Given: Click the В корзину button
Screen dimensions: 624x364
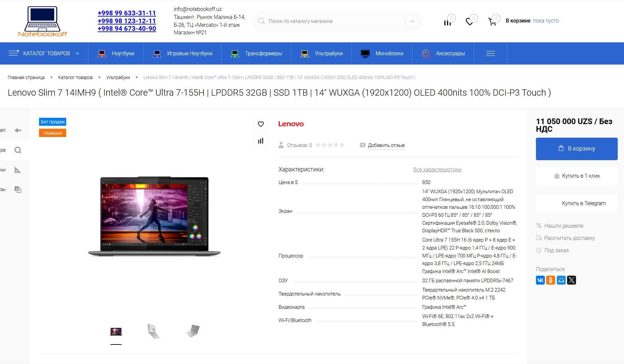Looking at the screenshot, I should [x=577, y=149].
